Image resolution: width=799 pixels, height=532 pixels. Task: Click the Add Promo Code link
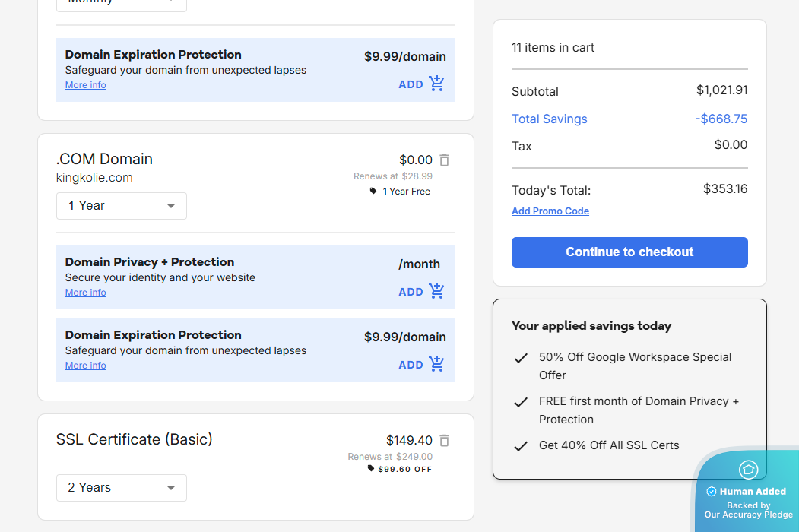(x=550, y=211)
